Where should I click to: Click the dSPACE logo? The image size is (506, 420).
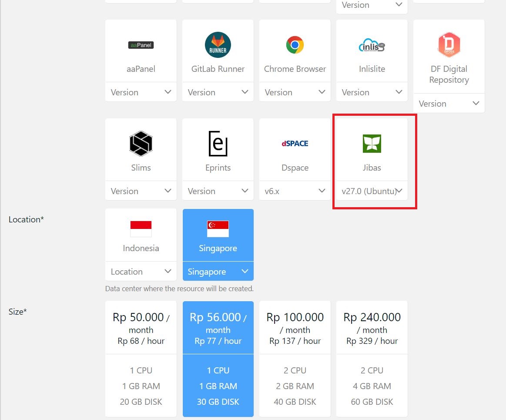tap(295, 144)
